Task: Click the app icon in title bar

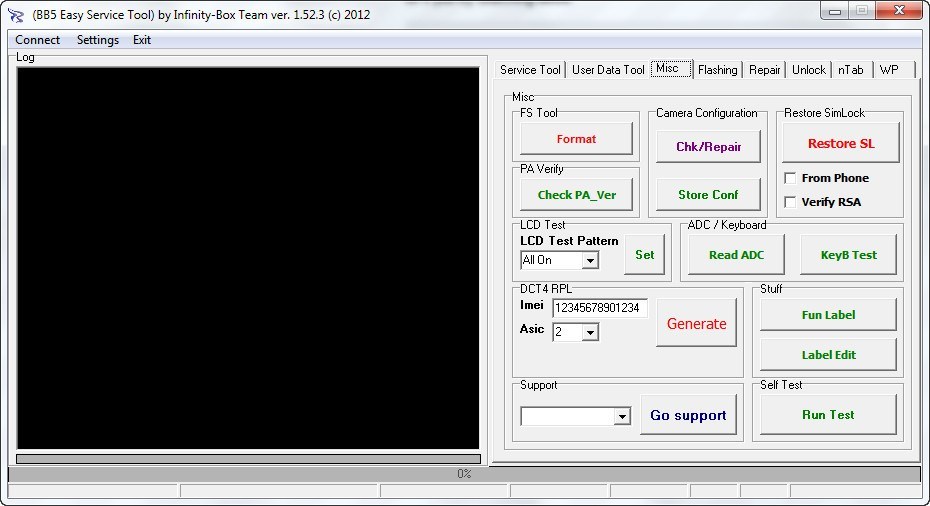Action: 16,15
